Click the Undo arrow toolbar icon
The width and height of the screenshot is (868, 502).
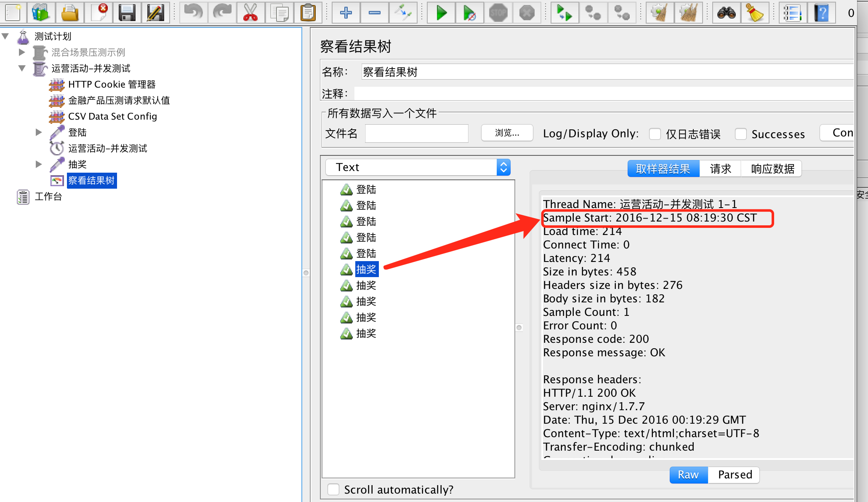click(x=193, y=13)
